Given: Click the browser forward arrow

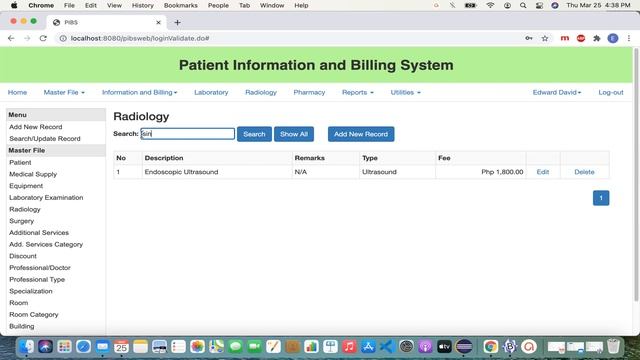Looking at the screenshot, I should [x=27, y=38].
